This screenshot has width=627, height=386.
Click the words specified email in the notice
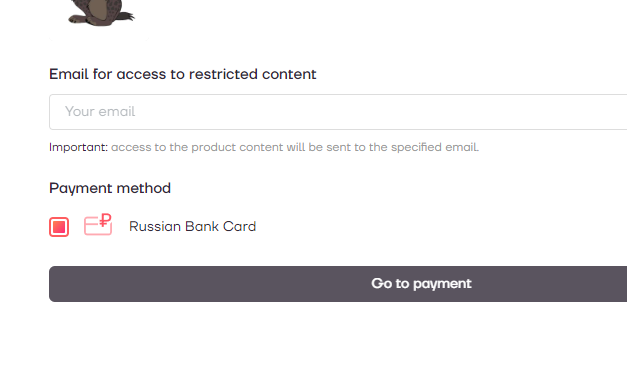click(x=435, y=147)
